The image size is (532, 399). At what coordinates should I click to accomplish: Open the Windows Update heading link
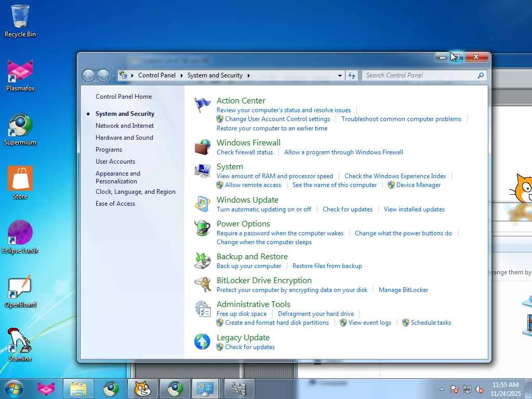coord(247,200)
